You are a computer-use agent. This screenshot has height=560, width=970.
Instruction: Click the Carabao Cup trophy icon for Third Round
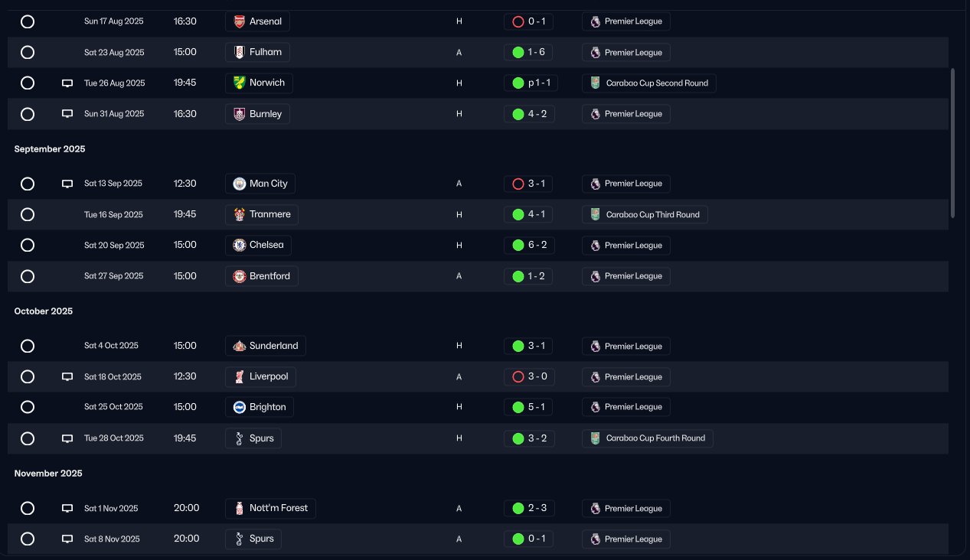pyautogui.click(x=595, y=215)
